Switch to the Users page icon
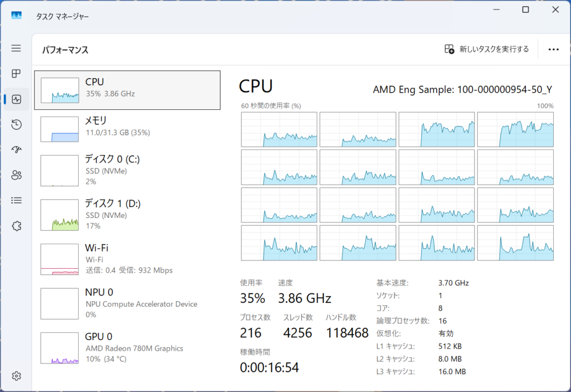 click(16, 175)
